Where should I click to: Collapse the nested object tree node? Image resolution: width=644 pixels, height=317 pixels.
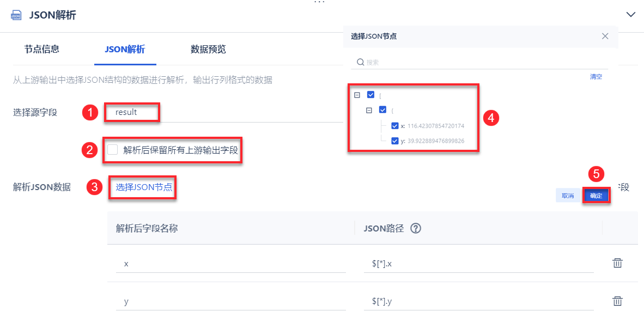tap(369, 110)
